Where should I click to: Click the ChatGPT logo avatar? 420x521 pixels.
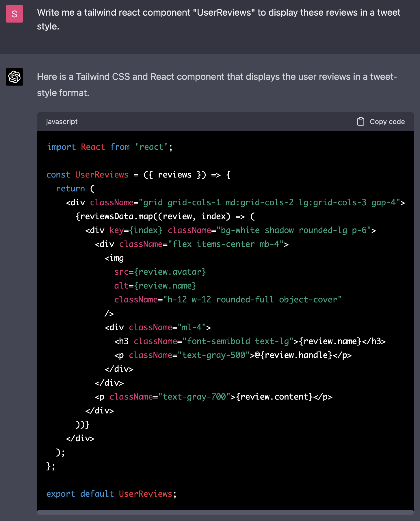click(x=14, y=77)
